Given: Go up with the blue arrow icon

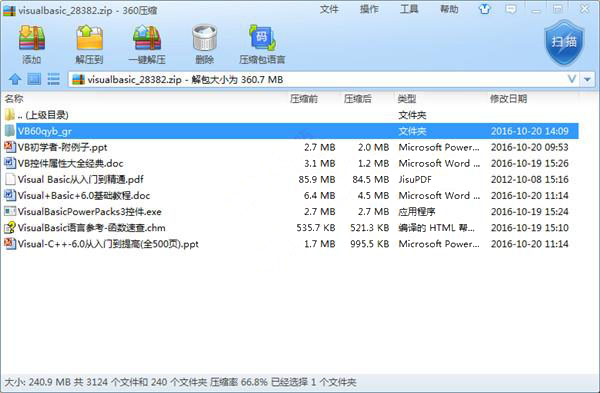Looking at the screenshot, I should coord(15,79).
